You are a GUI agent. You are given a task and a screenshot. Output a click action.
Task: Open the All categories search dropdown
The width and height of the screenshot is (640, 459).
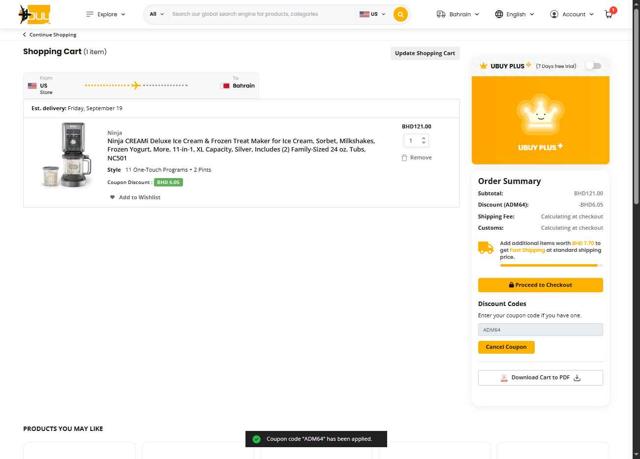[x=156, y=14]
